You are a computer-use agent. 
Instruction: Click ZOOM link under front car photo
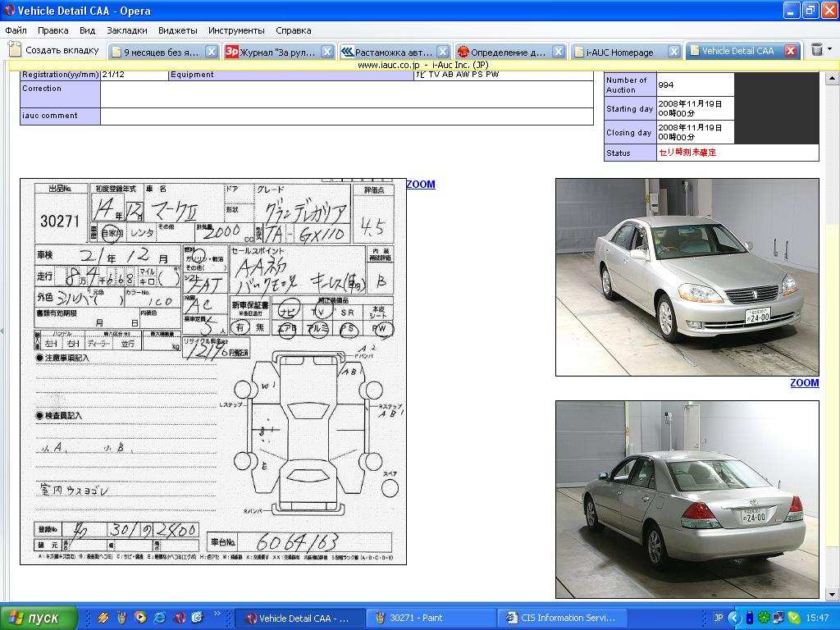point(805,383)
